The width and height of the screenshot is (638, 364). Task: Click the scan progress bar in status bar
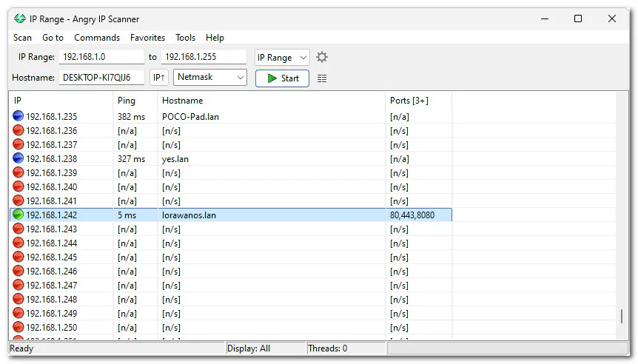click(508, 348)
